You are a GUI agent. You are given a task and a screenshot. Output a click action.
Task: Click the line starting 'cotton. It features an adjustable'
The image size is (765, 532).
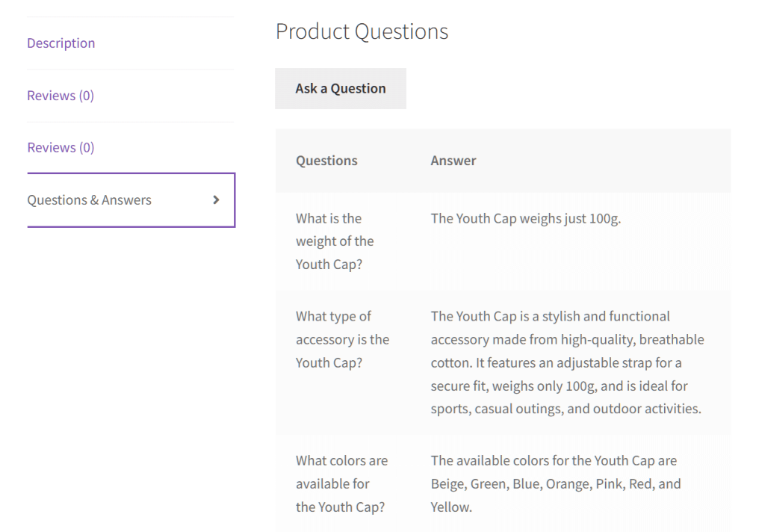pyautogui.click(x=556, y=363)
